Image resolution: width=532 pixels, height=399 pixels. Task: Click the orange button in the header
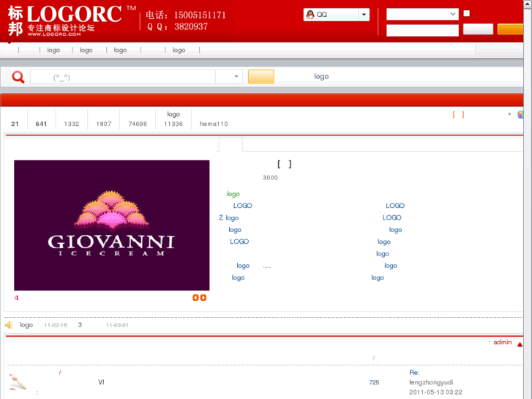510,29
